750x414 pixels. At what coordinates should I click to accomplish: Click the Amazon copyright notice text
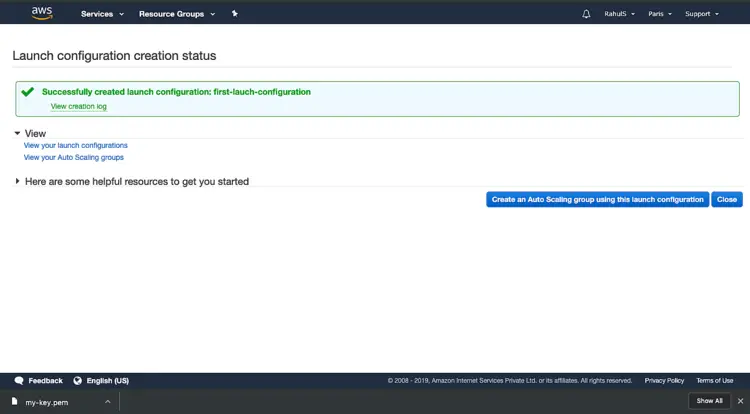510,381
